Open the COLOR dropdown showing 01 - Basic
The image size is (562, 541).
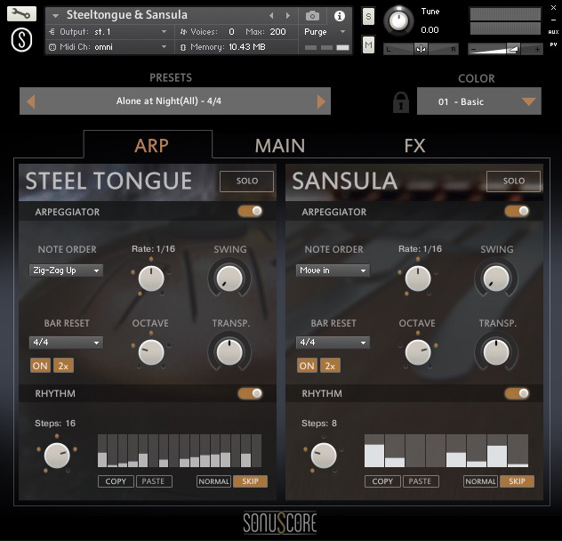pos(479,101)
